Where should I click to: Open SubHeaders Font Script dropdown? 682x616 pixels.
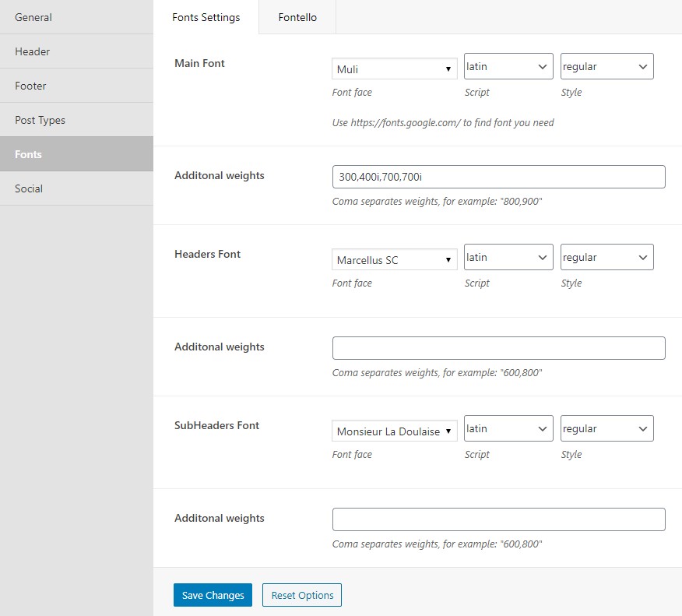click(x=508, y=428)
